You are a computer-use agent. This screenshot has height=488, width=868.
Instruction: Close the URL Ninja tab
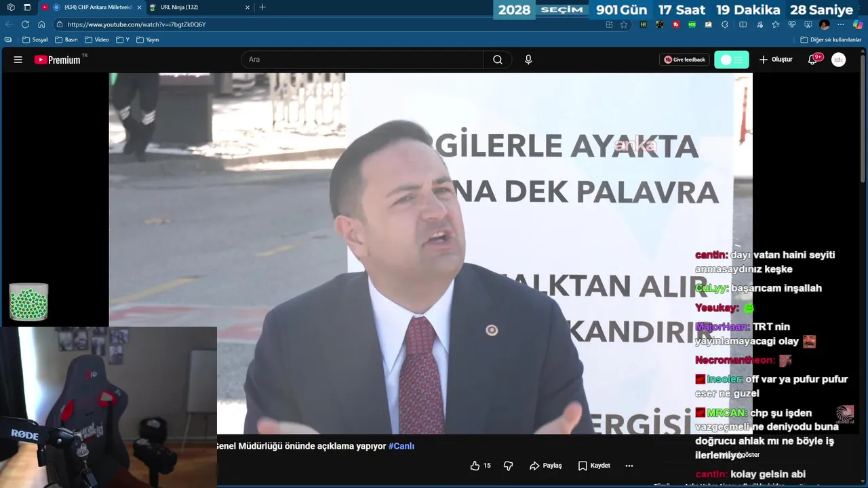click(248, 7)
